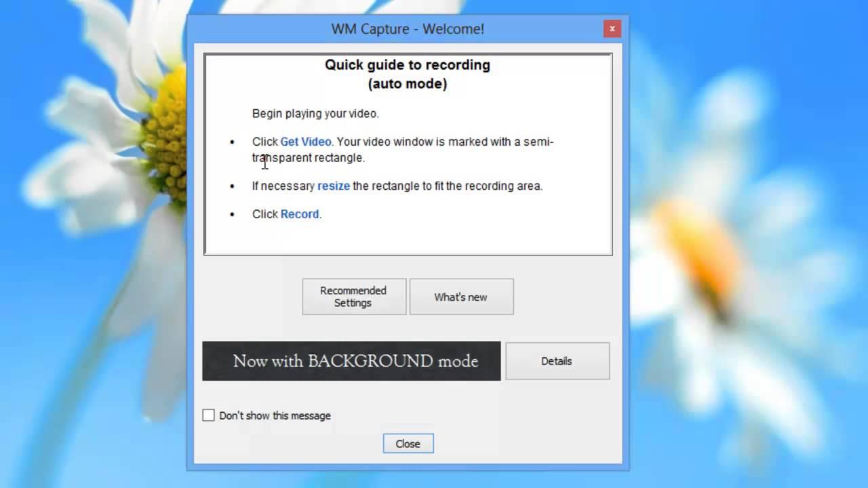This screenshot has width=868, height=488.
Task: Click the What's new button
Action: (461, 297)
